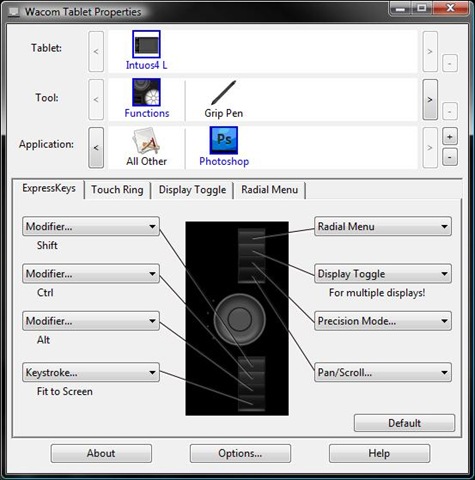Viewport: 475px width, 480px height.
Task: Open the Shift Modifier dropdown
Action: pos(91,227)
